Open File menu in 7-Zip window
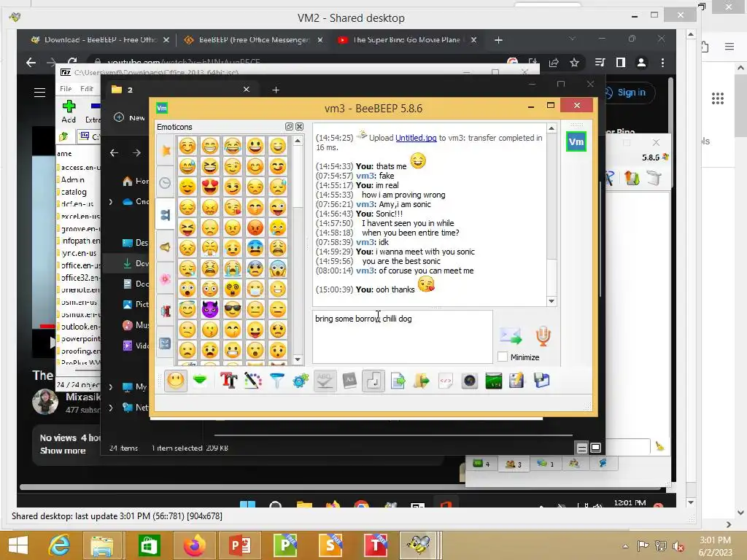The height and width of the screenshot is (560, 747). pyautogui.click(x=66, y=88)
